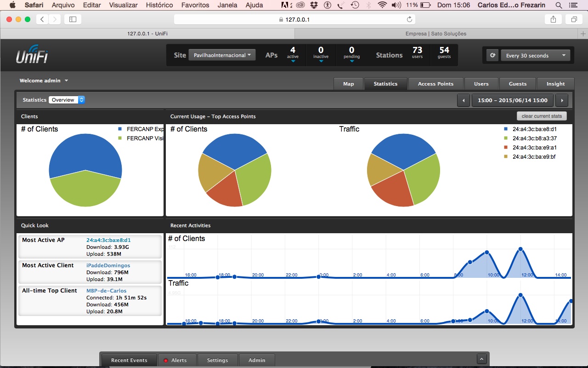The image size is (588, 368).
Task: Expand active APs arrow
Action: (x=293, y=61)
